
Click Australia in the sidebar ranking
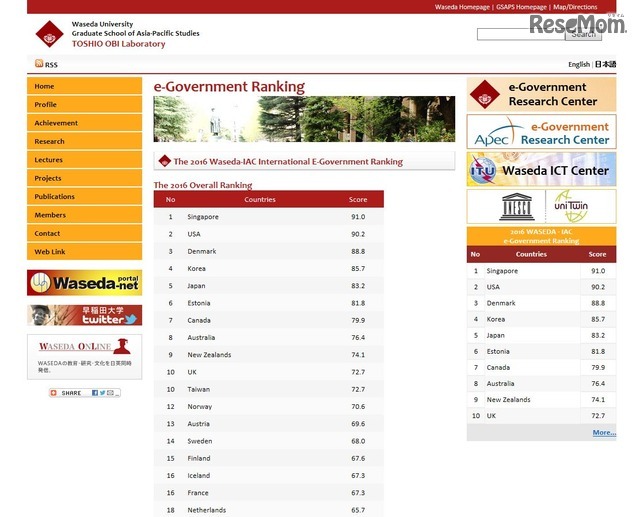[500, 384]
